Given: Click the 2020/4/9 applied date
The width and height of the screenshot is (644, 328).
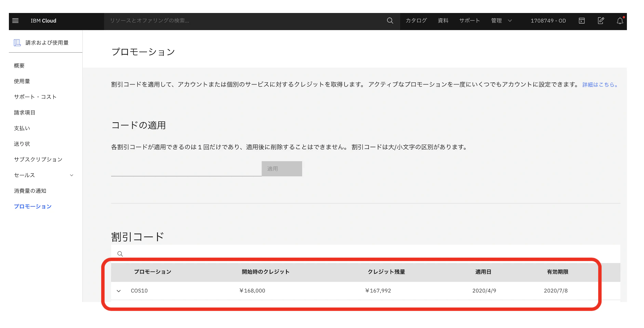Looking at the screenshot, I should (484, 291).
